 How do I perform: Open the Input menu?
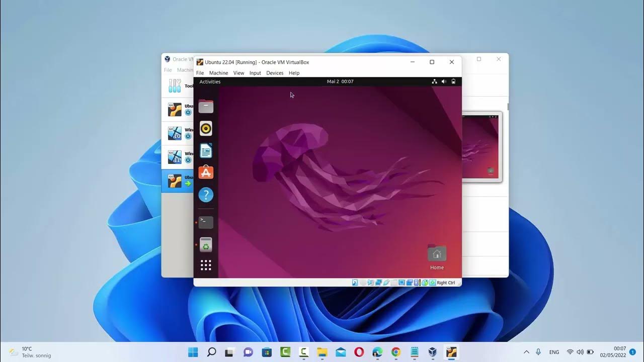(x=255, y=73)
